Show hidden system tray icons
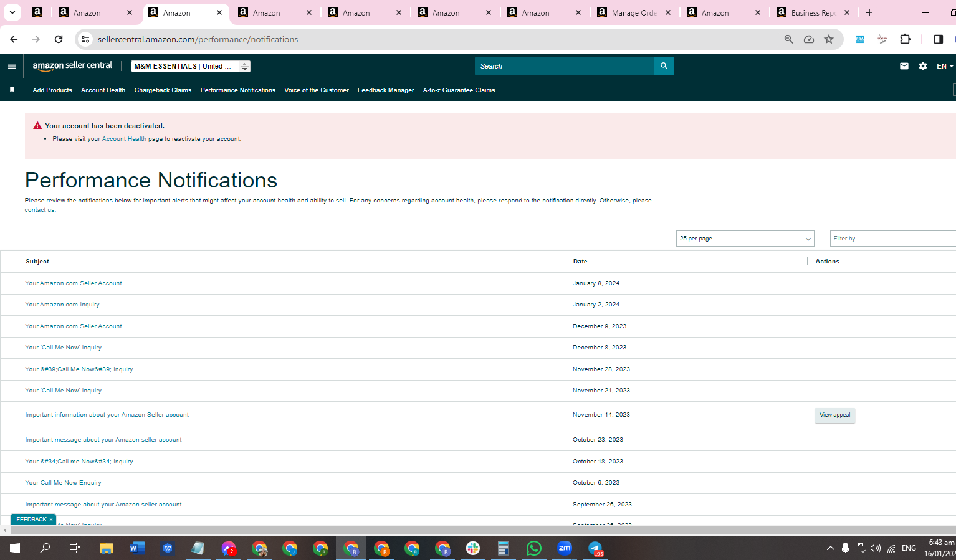 point(830,548)
